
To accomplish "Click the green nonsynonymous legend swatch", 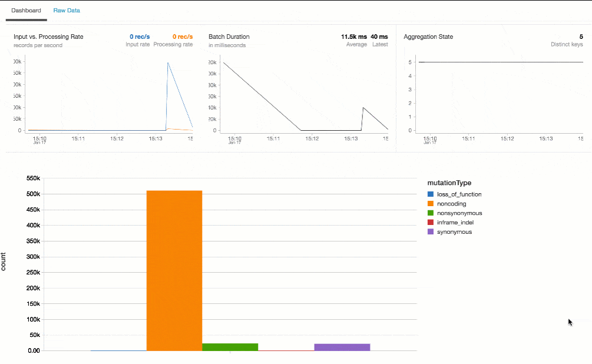I will click(x=431, y=213).
